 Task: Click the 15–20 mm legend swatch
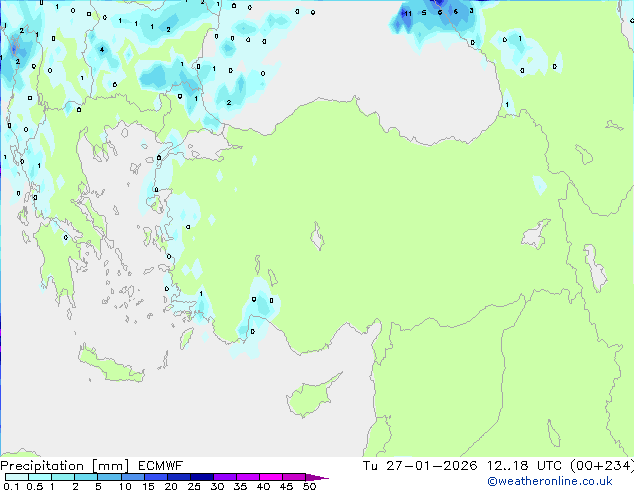click(x=155, y=477)
